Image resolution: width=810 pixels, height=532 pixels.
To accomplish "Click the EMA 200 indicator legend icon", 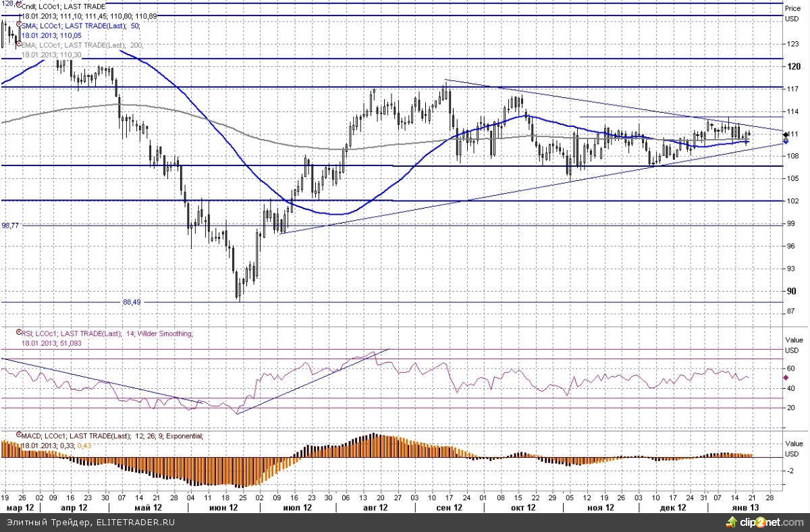I will click(18, 45).
